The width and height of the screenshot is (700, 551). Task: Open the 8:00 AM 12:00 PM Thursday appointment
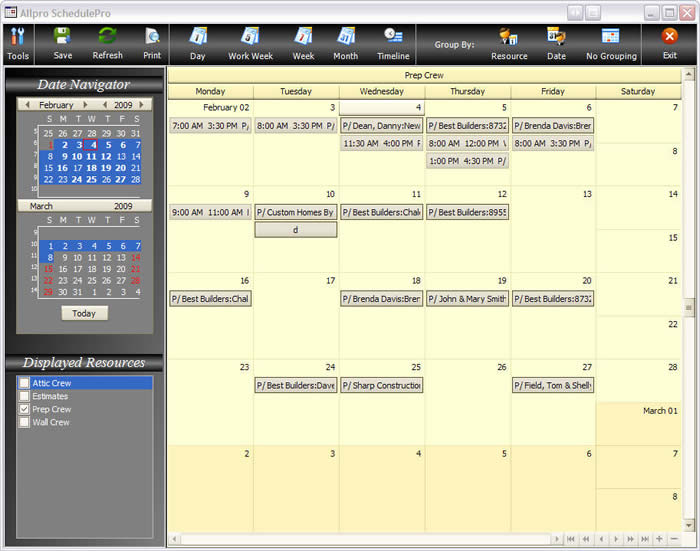[467, 143]
